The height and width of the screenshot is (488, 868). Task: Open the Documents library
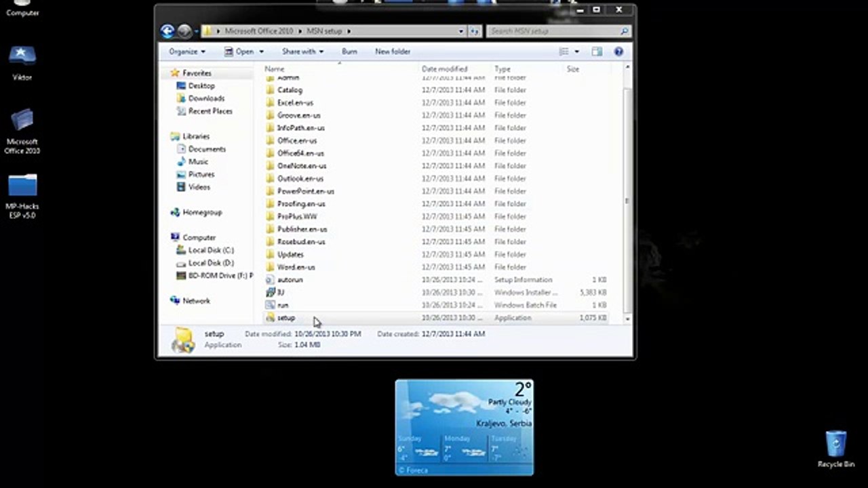(x=207, y=149)
